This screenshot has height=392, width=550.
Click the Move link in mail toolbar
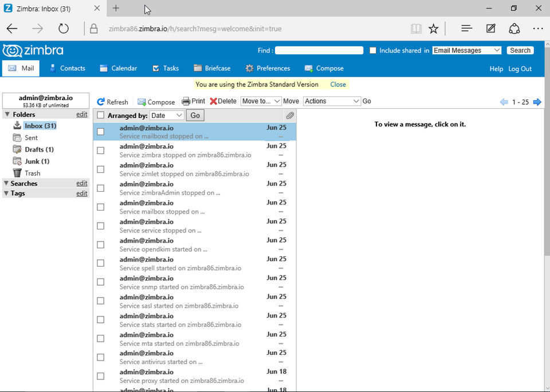291,101
